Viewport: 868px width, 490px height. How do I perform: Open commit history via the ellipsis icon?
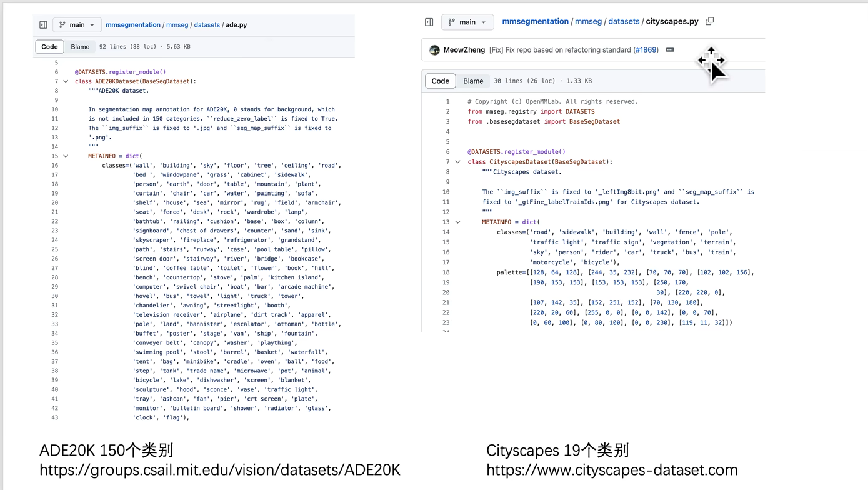pos(669,49)
